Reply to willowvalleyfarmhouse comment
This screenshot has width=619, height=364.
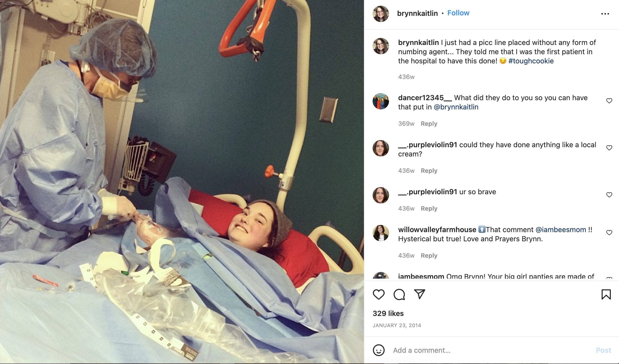[x=429, y=256]
